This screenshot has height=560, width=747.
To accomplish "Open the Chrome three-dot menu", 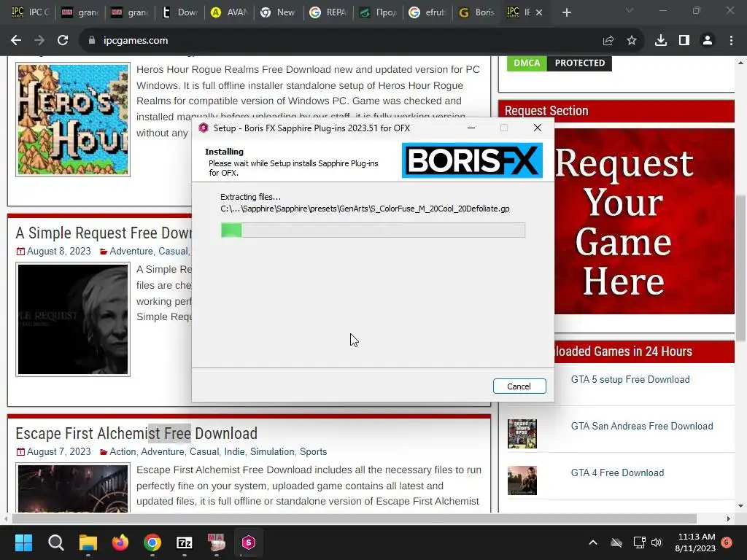I will [x=731, y=41].
